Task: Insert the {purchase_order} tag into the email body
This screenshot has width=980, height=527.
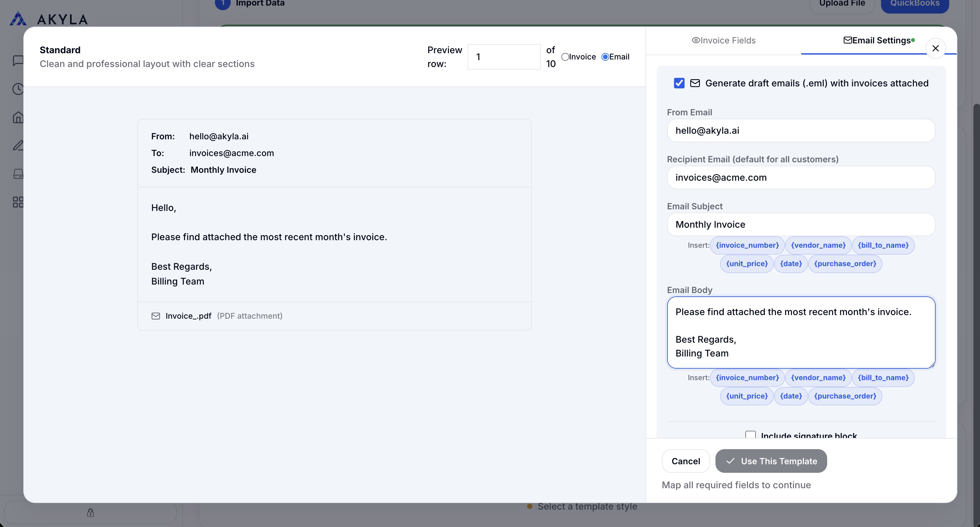Action: pos(845,396)
